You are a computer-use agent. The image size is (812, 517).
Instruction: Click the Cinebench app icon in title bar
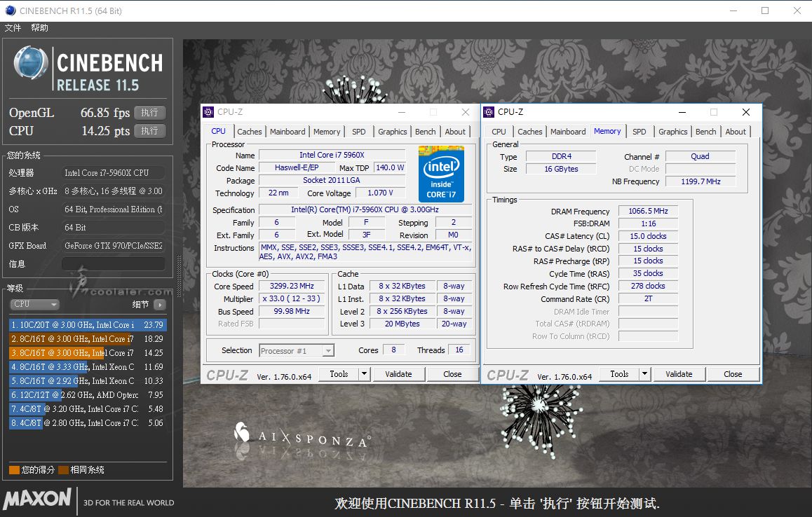click(x=11, y=11)
